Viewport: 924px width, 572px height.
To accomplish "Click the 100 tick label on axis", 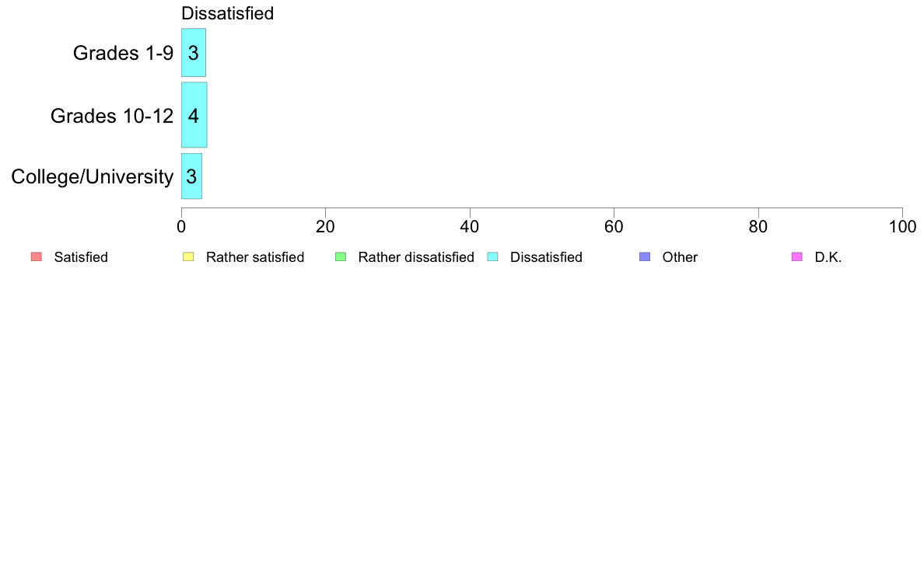I will [902, 227].
